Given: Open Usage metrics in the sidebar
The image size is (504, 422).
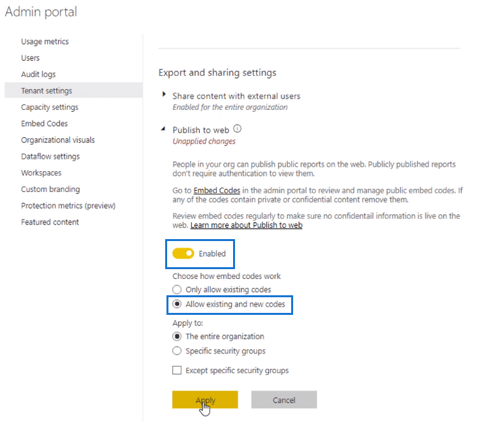Looking at the screenshot, I should coord(45,42).
